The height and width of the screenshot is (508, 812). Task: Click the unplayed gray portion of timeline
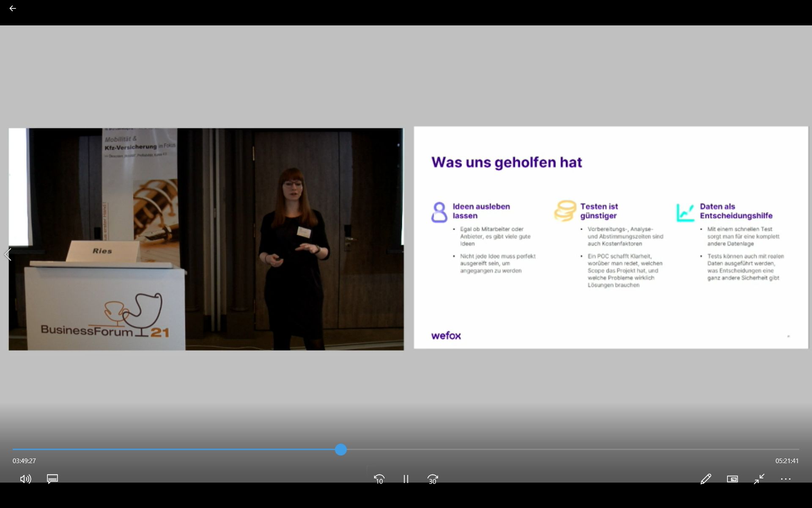571,449
